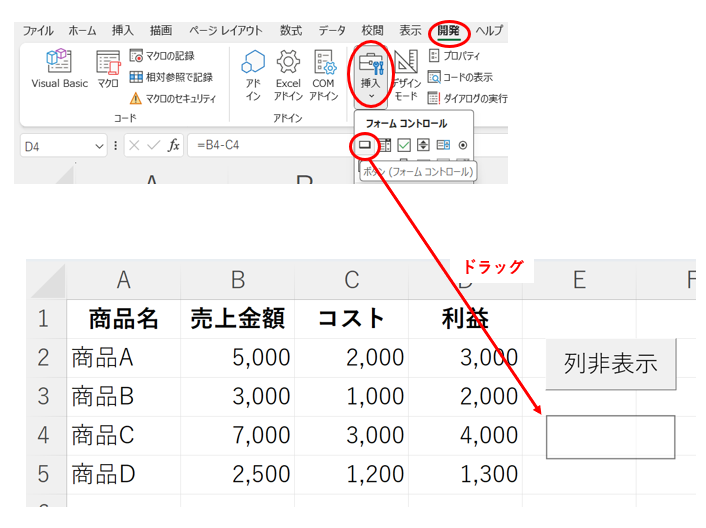
Task: Select the spin button form control
Action: tap(424, 145)
